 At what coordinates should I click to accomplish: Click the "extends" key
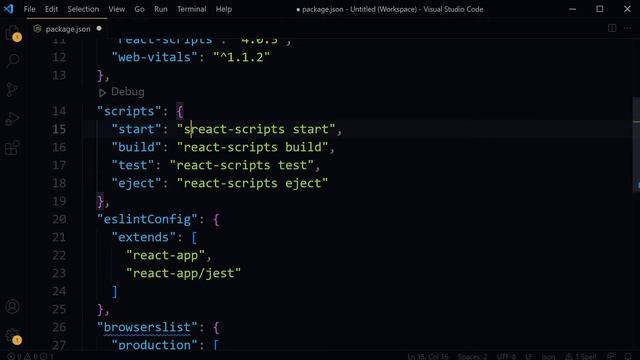(144, 237)
